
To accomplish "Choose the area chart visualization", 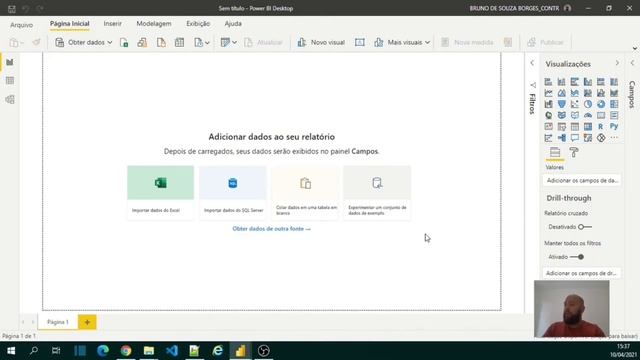I will tap(562, 93).
